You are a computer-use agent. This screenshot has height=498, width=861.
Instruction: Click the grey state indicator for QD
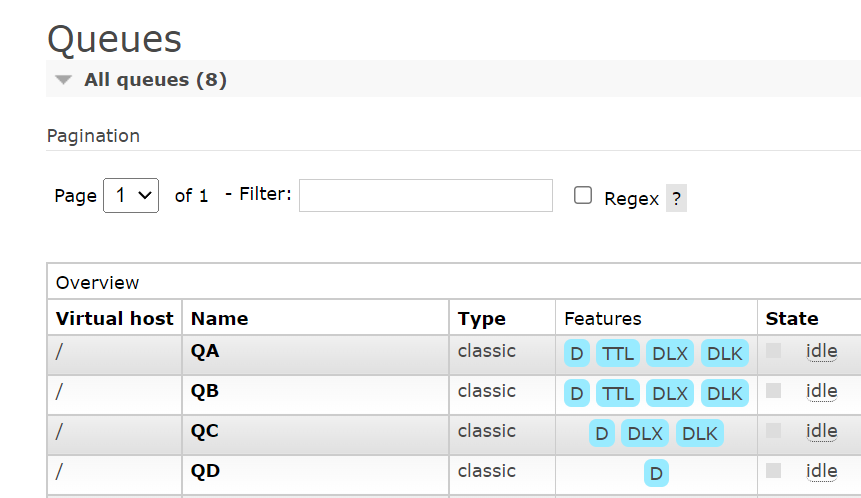tap(773, 471)
